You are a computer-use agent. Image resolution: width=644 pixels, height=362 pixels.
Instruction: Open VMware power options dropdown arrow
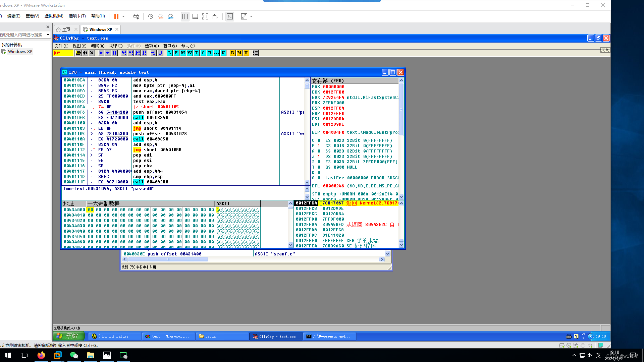point(123,16)
